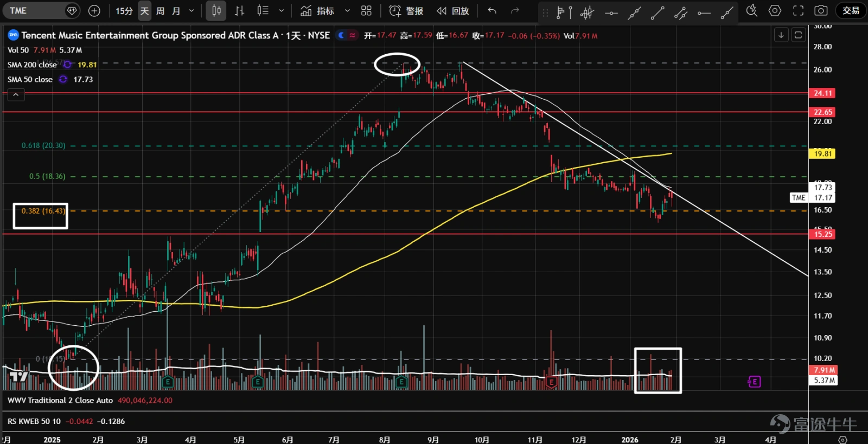Select the parallel channel drawing tool
868x444 pixels.
681,12
